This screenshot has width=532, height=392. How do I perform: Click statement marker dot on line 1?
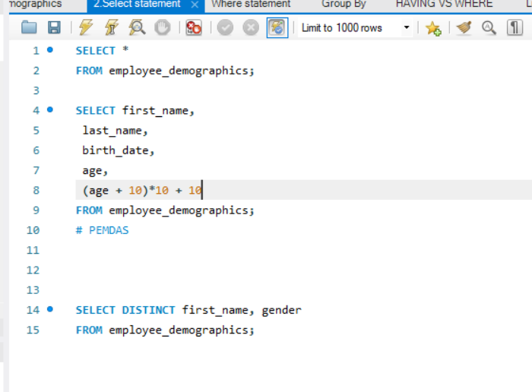[50, 50]
